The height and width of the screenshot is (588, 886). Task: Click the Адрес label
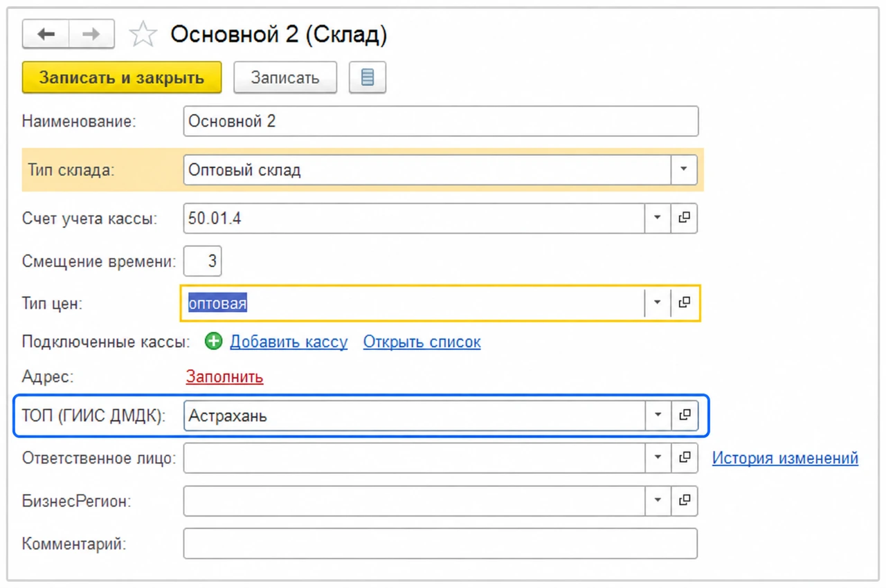[48, 377]
